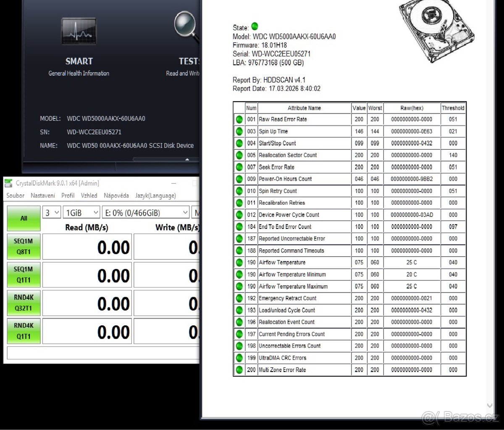
Task: Open the Jazyk(Language) menu
Action: coord(155,195)
